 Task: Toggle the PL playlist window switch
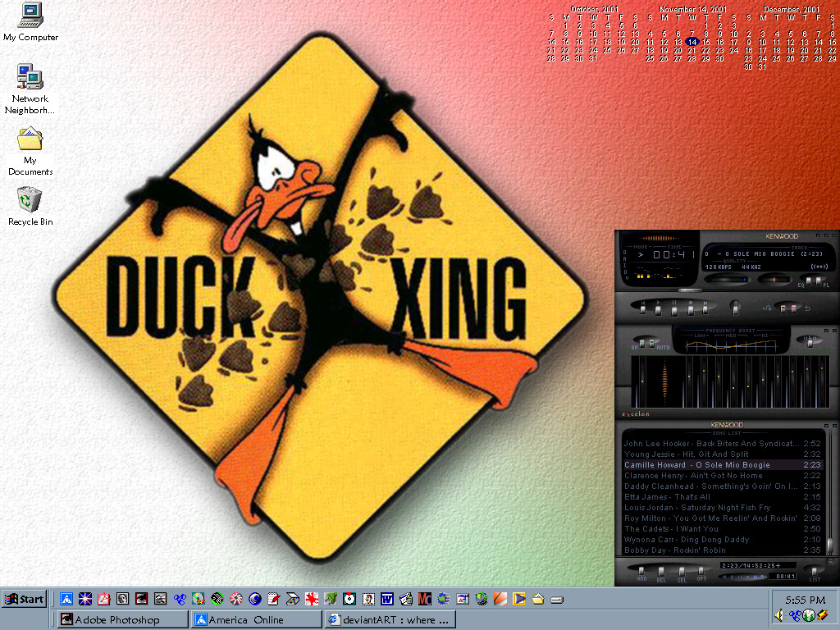(818, 281)
